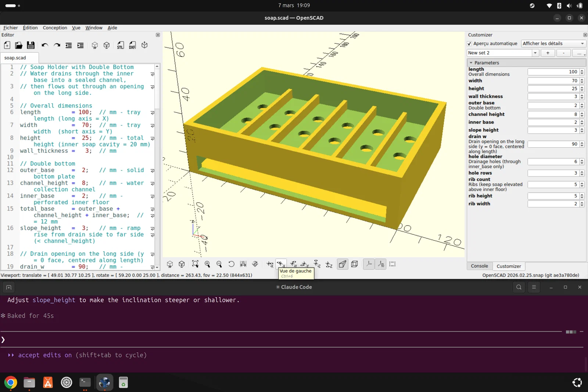Open the Afficher les détails dropdown
Viewport: 588px width, 392px height.
[x=553, y=43]
